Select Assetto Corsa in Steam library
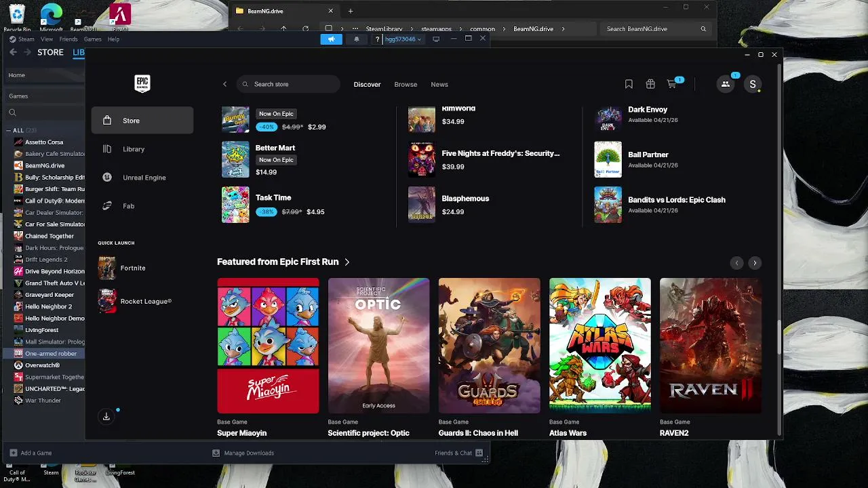Screen dimensions: 868x488 [x=44, y=142]
